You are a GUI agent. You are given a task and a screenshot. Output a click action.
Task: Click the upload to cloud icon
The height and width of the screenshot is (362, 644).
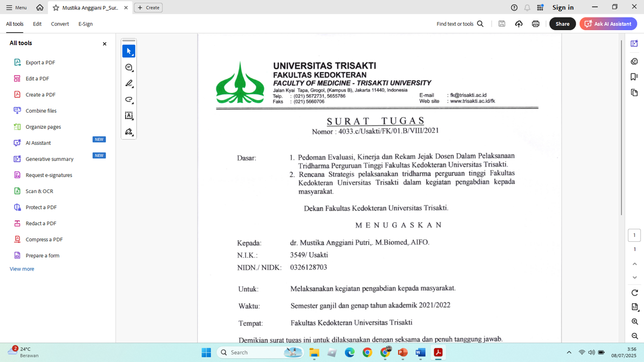click(519, 24)
